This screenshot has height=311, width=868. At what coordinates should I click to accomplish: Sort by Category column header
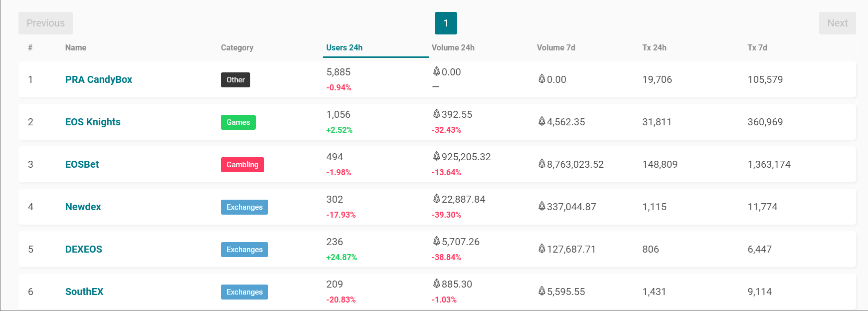[237, 47]
